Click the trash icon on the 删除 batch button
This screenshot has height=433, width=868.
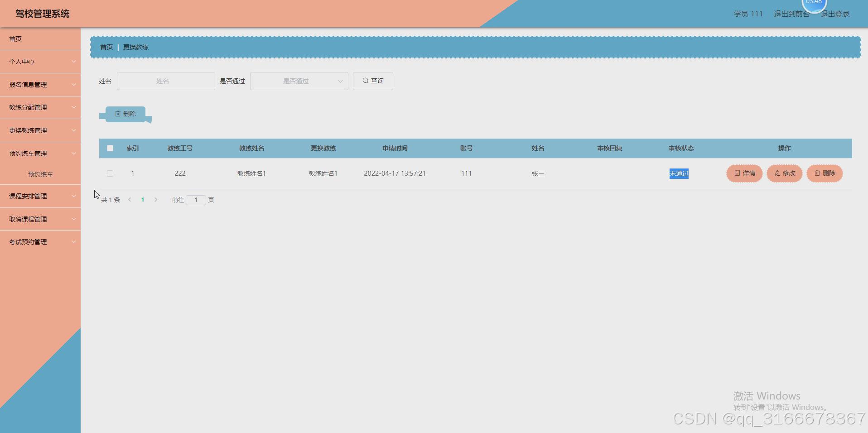pos(118,114)
